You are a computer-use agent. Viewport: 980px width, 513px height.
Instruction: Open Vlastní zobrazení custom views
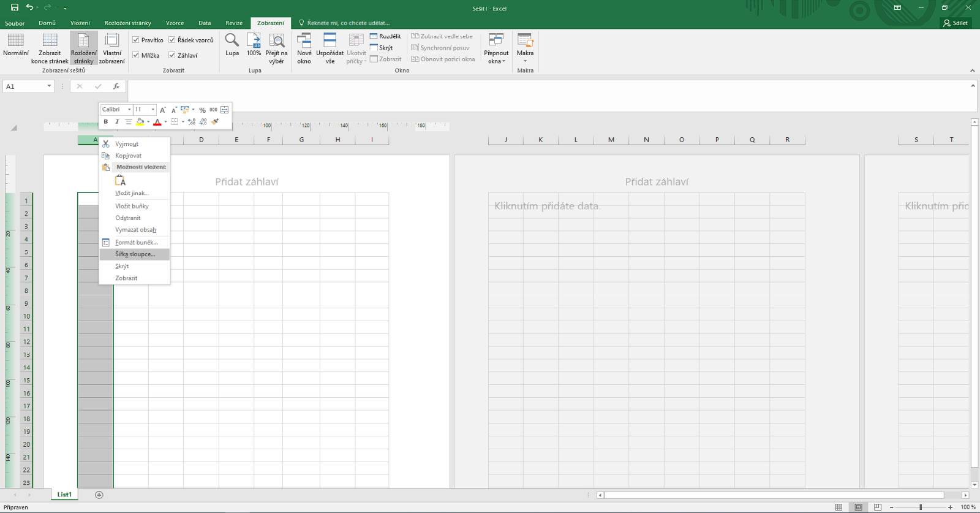point(112,48)
